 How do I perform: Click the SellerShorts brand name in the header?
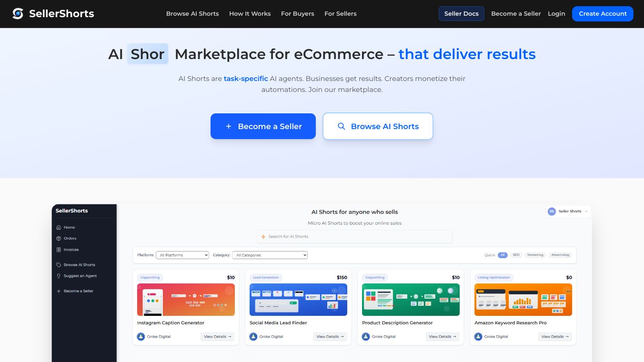[61, 14]
